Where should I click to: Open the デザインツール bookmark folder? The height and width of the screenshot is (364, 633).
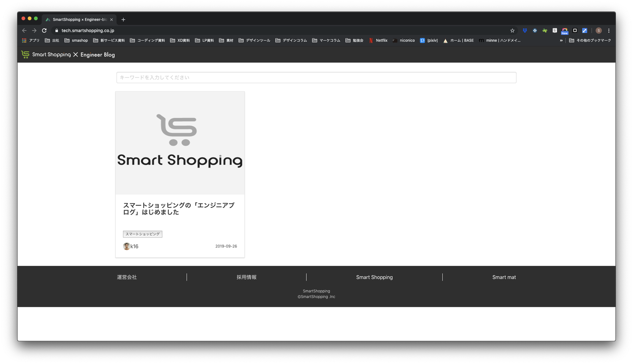click(x=255, y=40)
